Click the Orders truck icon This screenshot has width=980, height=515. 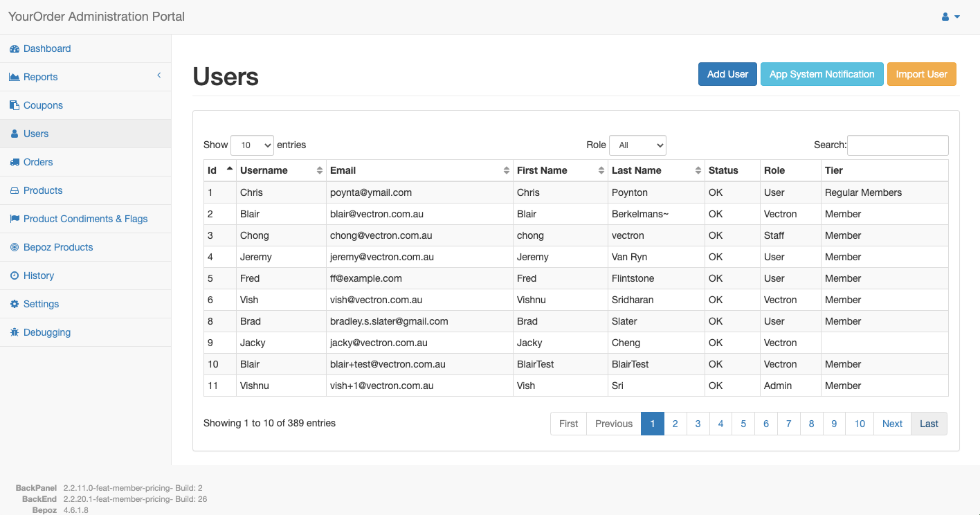pos(15,163)
